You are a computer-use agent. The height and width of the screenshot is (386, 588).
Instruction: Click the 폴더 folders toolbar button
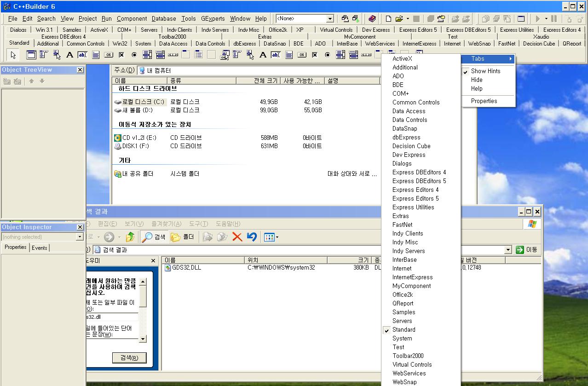182,237
